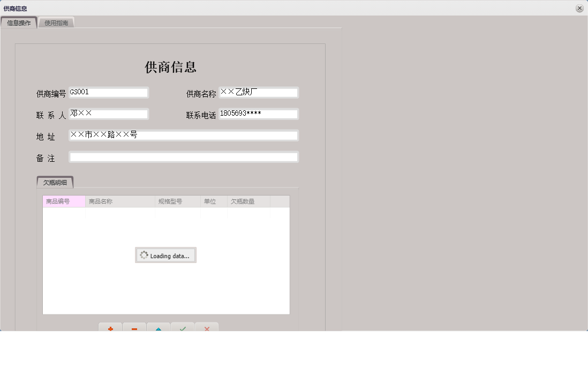
Task: Click the 联系电话 field showing 1805693****
Action: click(x=259, y=114)
